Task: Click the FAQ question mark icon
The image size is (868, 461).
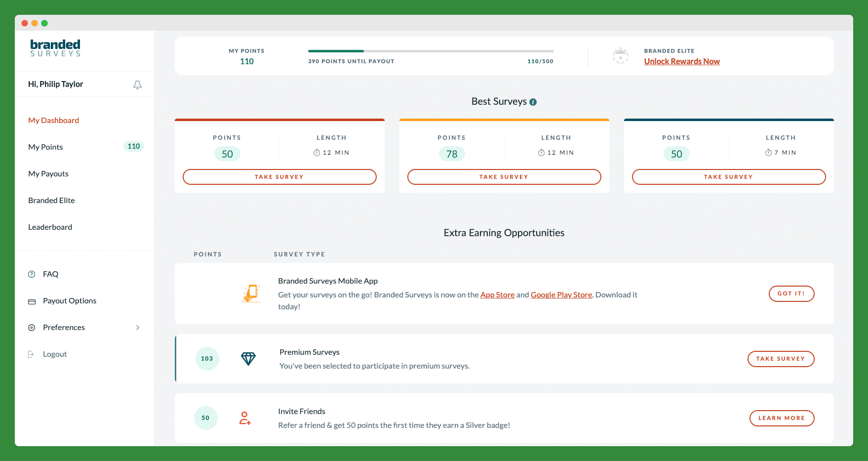Action: point(32,274)
